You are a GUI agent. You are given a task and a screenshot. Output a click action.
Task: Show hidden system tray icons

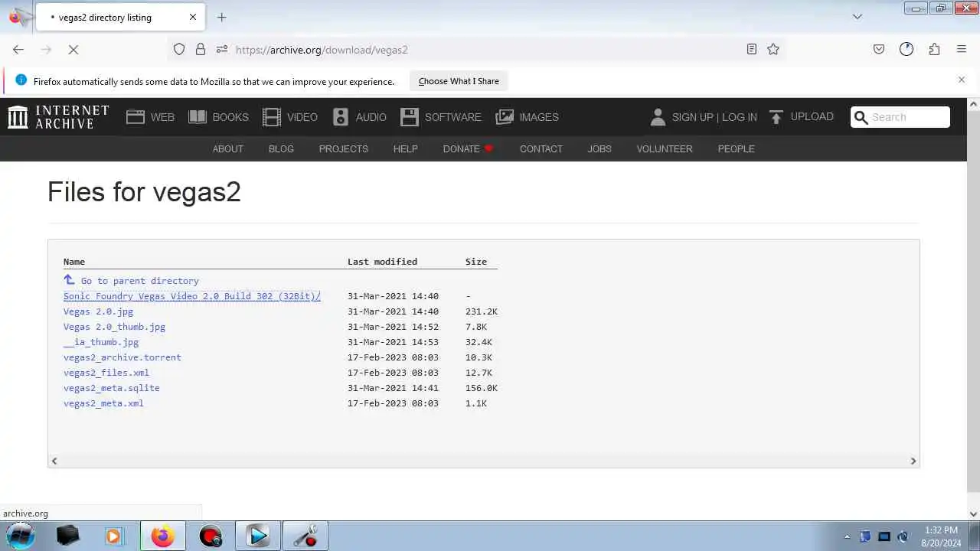[847, 536]
